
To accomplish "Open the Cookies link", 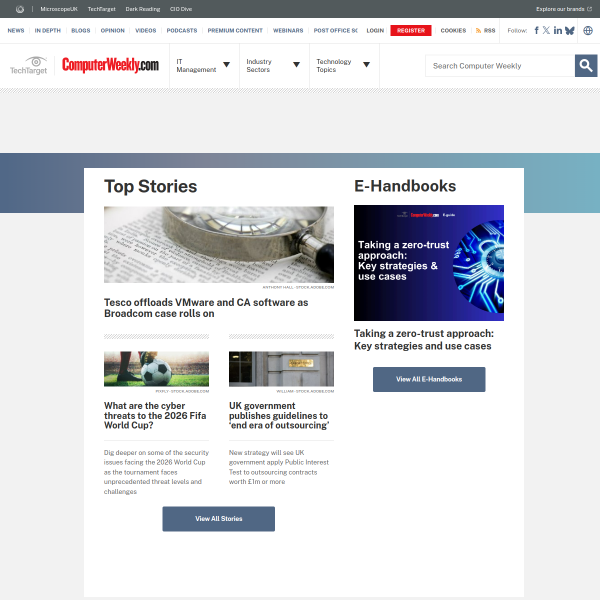I will pos(453,31).
